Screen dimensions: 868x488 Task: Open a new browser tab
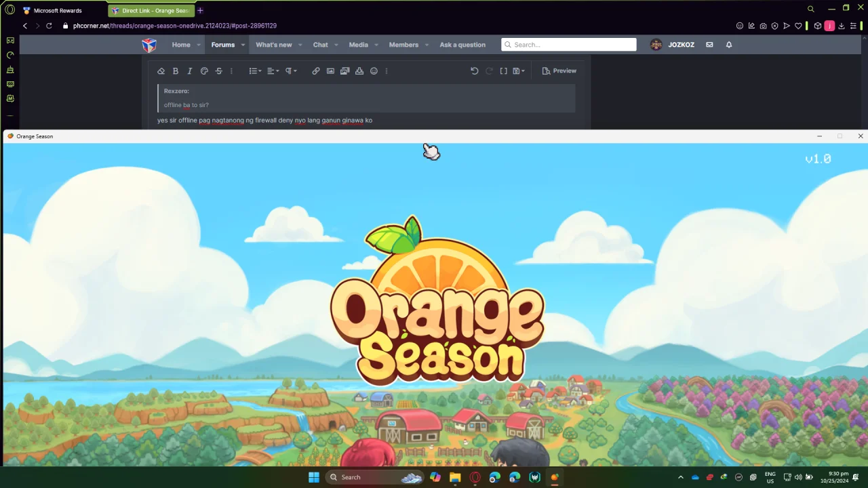click(x=200, y=11)
